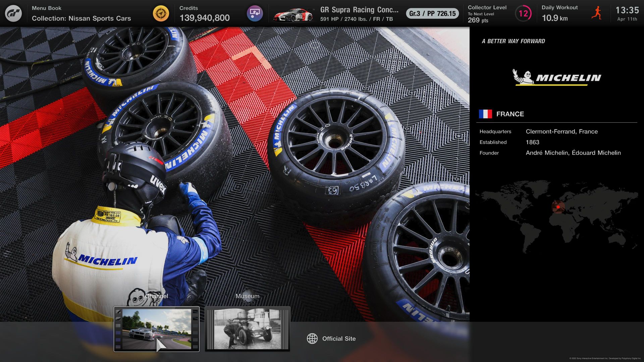Open the Museum history thumbnail
The image size is (644, 362).
tap(248, 329)
